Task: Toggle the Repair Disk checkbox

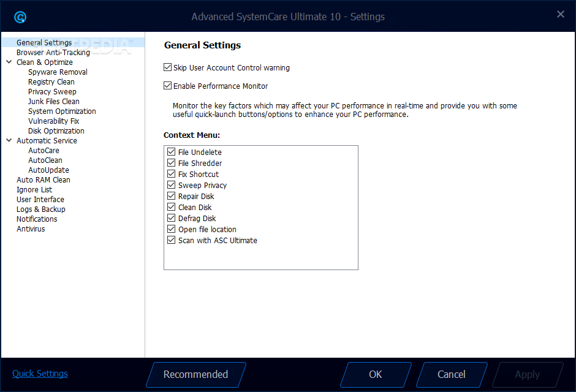Action: pos(171,195)
